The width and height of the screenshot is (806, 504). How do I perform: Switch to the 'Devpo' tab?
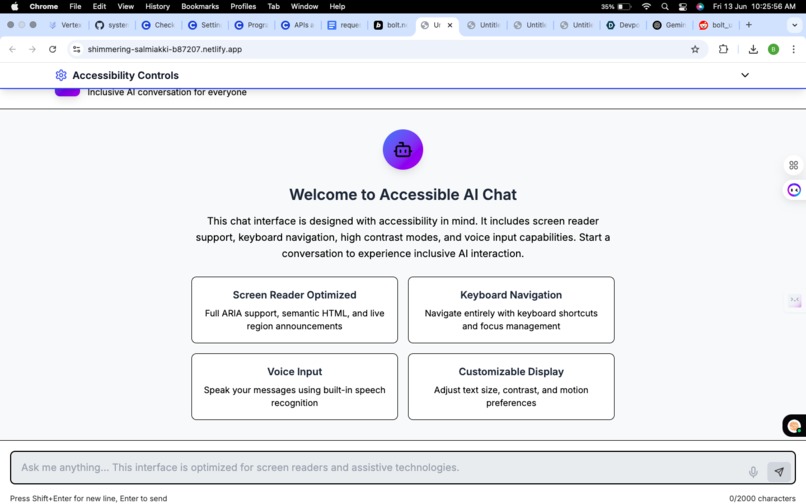(x=622, y=25)
